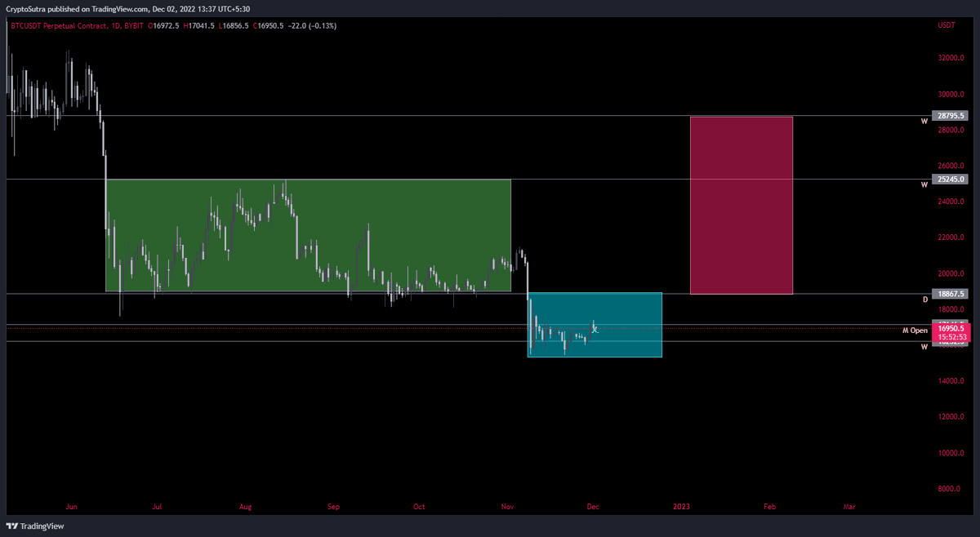Click the 14000.0 price axis tick

(953, 381)
